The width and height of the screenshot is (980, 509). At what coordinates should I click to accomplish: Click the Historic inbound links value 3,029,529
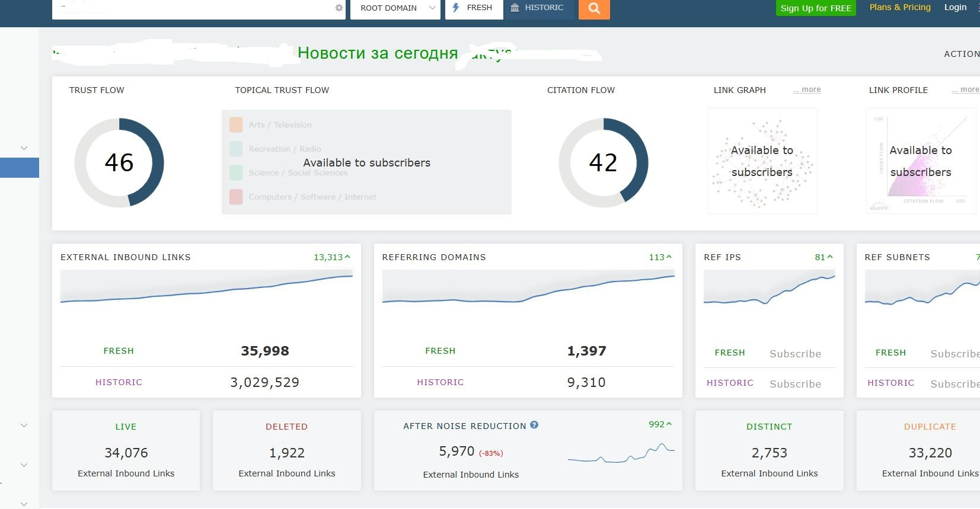265,382
